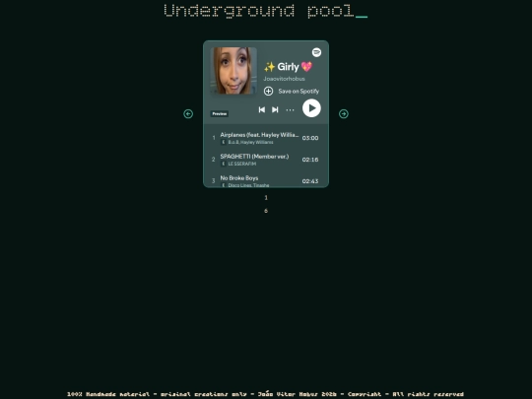Click page number 1 below player
532x399 pixels.
(266, 197)
